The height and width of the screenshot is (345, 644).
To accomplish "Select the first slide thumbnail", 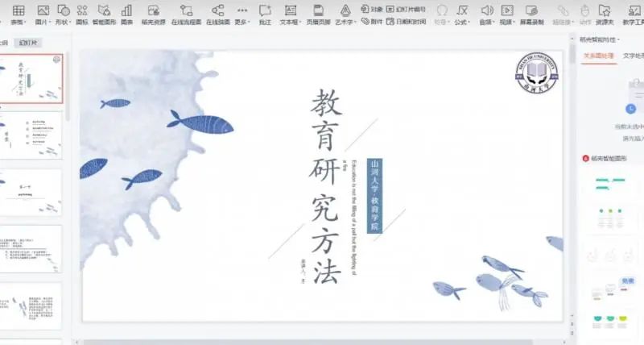I will 31,78.
